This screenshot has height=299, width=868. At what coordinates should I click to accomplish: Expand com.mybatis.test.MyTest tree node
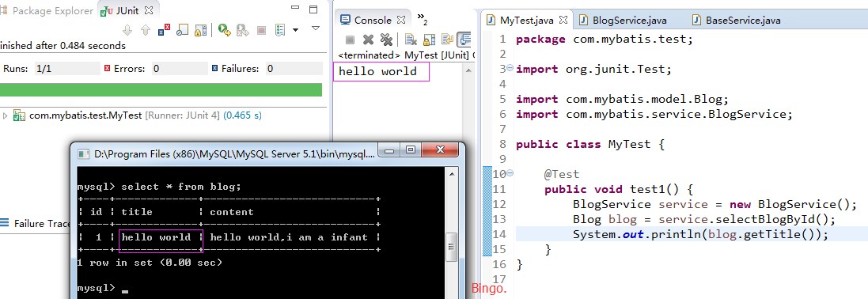click(6, 115)
